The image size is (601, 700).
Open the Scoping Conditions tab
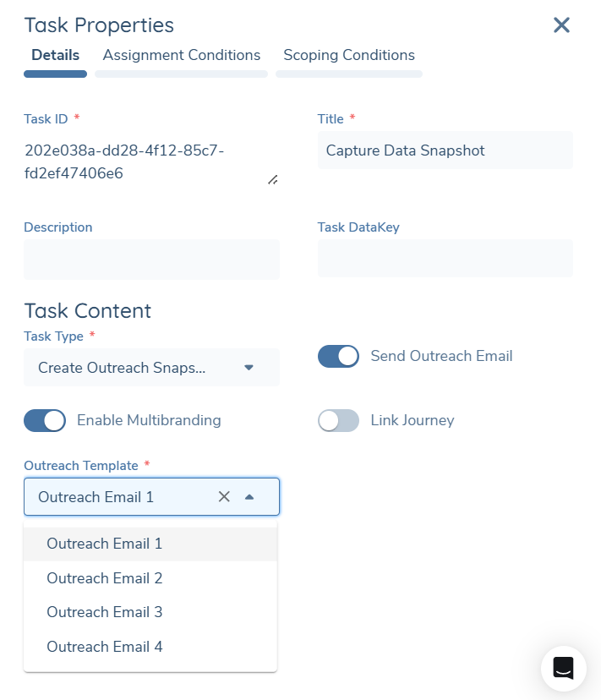(348, 55)
